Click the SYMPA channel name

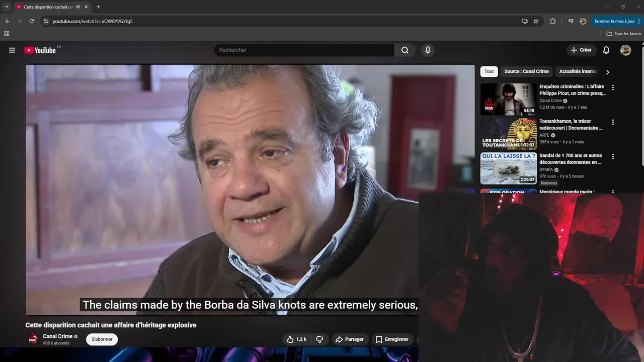(546, 169)
